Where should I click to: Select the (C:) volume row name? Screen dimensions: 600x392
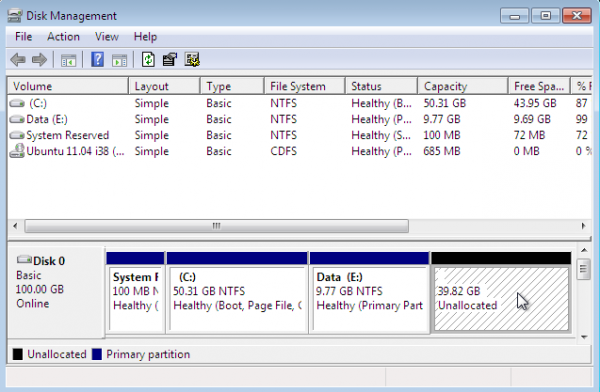(x=38, y=103)
